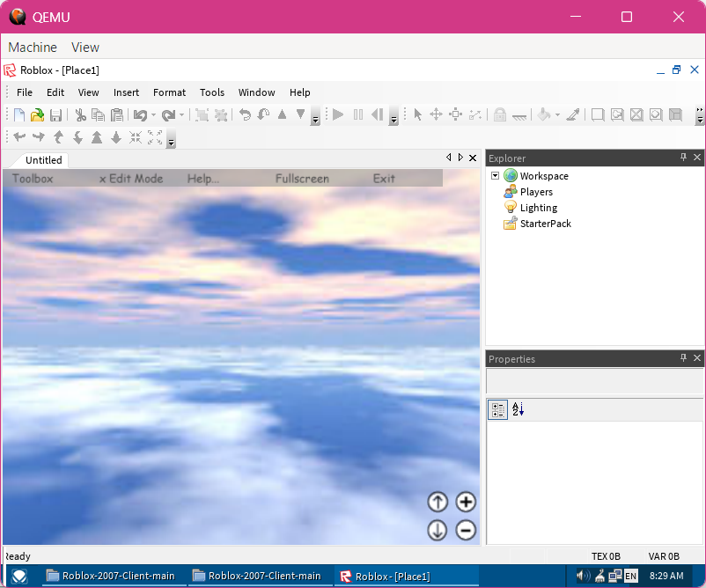The image size is (706, 588).
Task: Pin the Explorer panel
Action: 683,158
